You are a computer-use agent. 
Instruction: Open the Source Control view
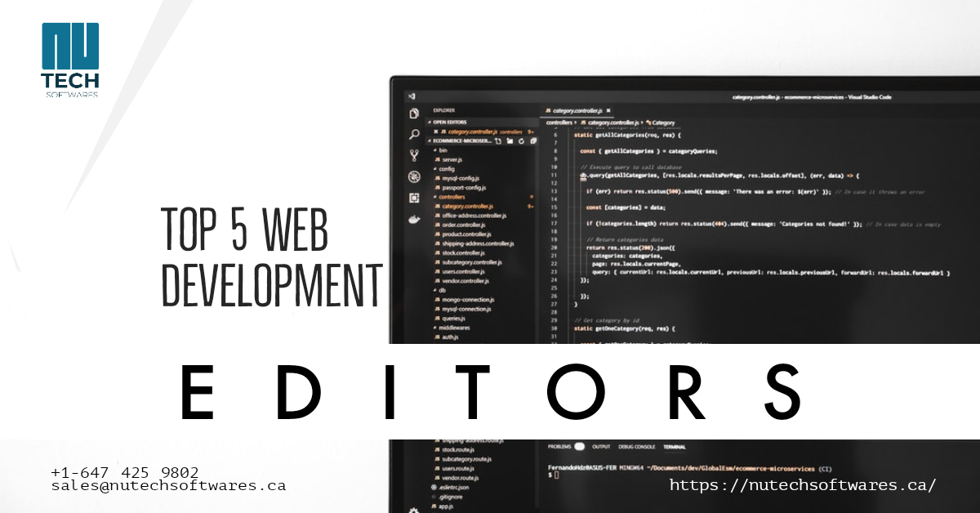point(414,154)
